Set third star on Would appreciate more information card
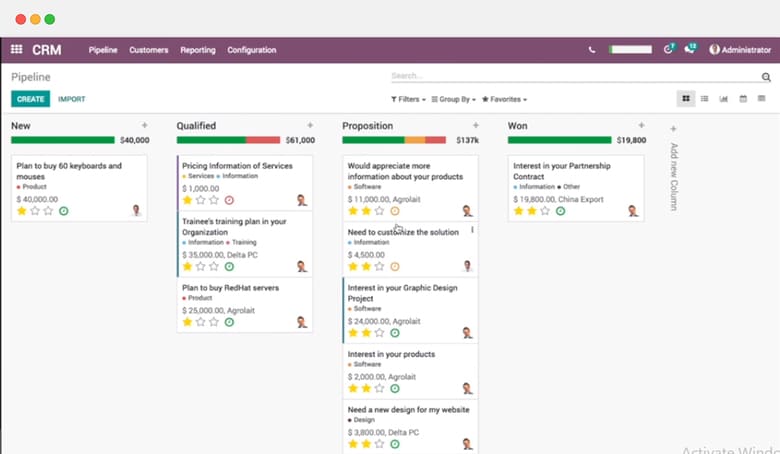The image size is (780, 454). click(379, 211)
